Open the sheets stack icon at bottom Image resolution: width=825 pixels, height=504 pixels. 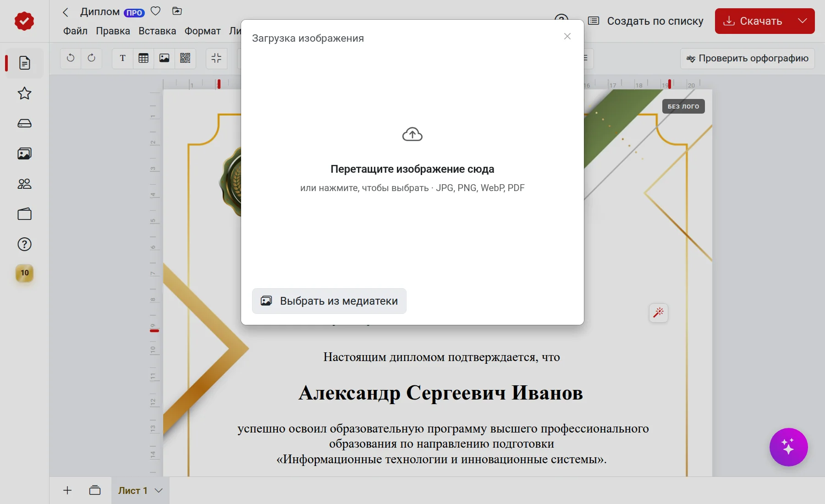click(x=95, y=490)
